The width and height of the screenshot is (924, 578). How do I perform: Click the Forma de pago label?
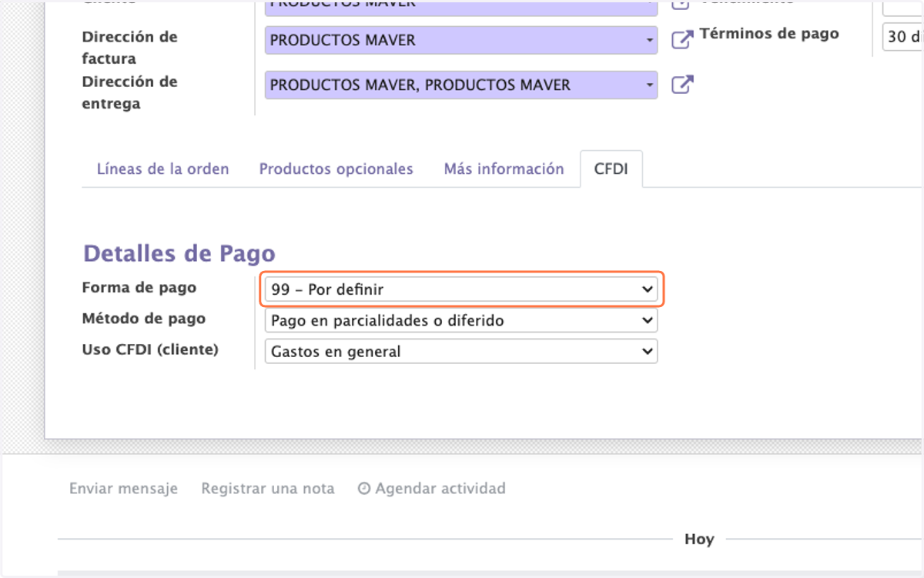139,288
